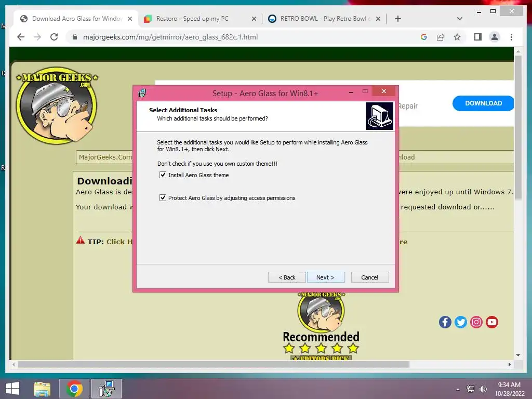This screenshot has width=532, height=399.
Task: View site security padlock info
Action: 75,37
